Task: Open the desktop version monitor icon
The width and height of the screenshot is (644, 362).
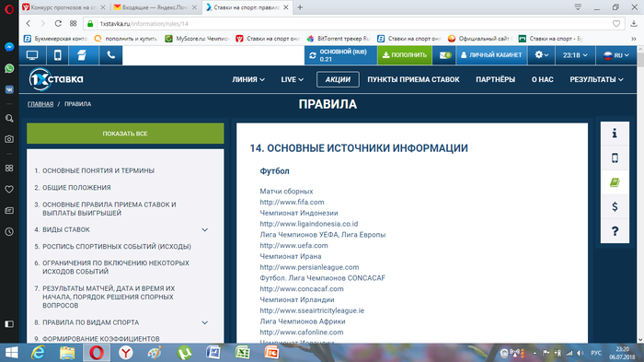Action: pyautogui.click(x=32, y=55)
